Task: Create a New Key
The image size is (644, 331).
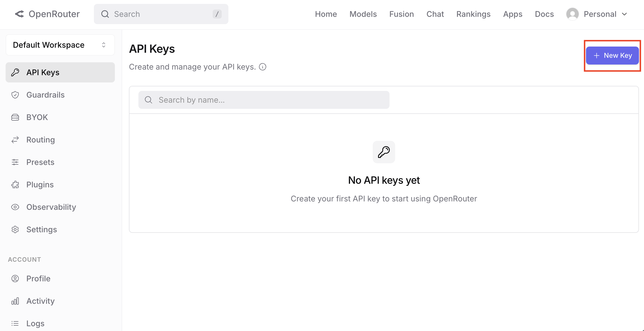Action: point(612,56)
